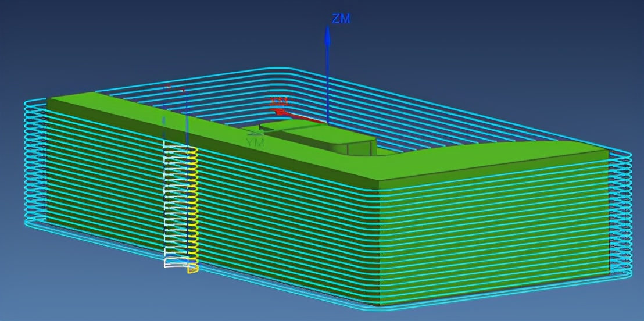Select the blue ZM axis arrow
Screen dimensions: 644x321
point(327,74)
